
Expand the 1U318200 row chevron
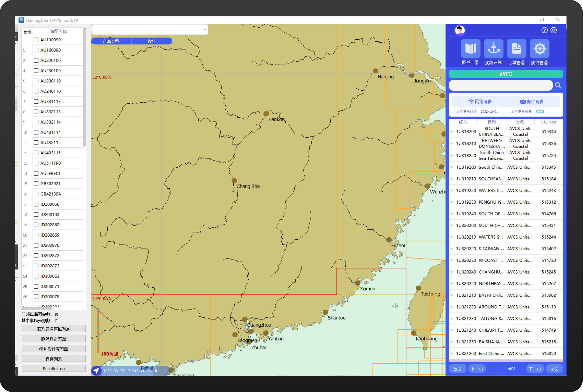point(452,131)
